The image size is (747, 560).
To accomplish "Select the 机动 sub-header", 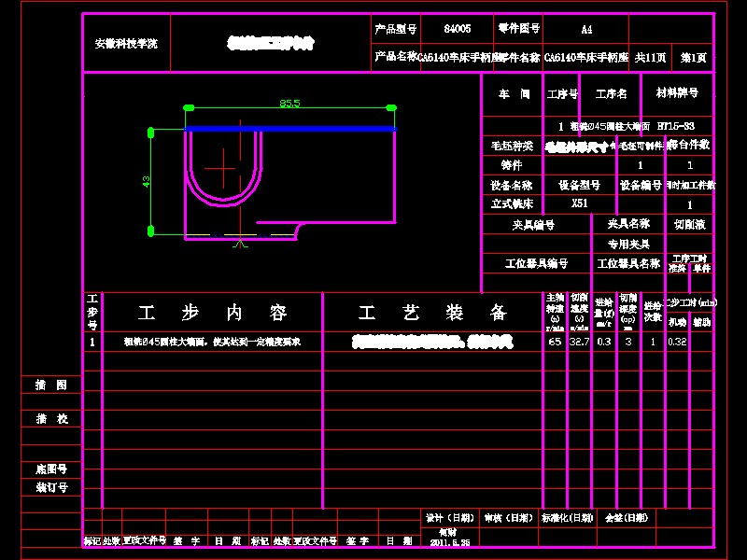I will [x=677, y=322].
